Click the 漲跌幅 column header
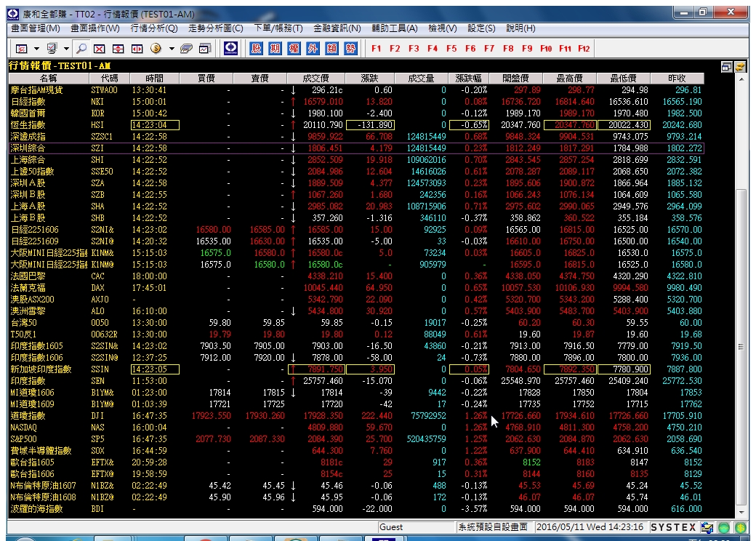 tap(468, 78)
